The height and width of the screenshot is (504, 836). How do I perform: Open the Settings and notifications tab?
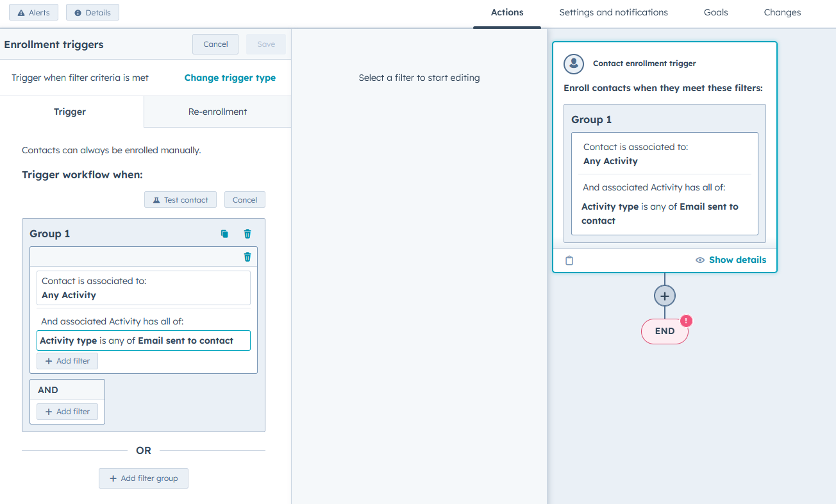tap(613, 12)
